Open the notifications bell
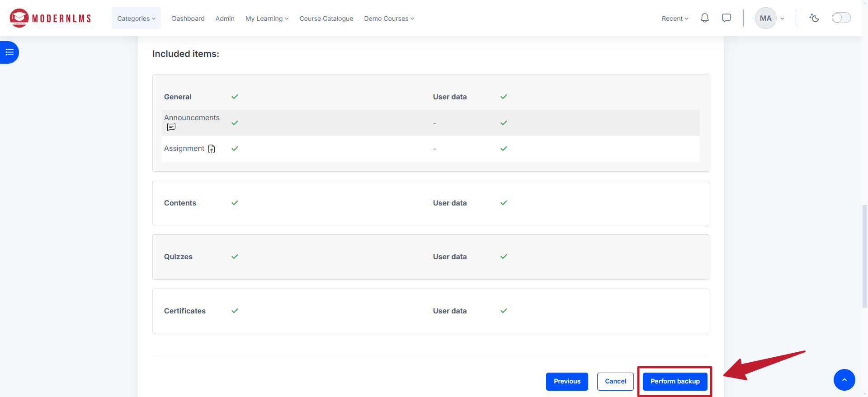868x397 pixels. coord(704,18)
